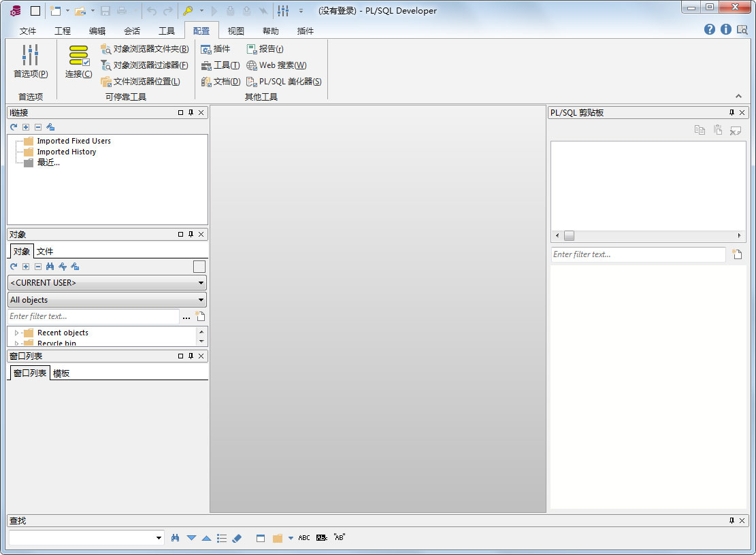
Task: Click the square box in 对象 toolbar
Action: point(199,267)
